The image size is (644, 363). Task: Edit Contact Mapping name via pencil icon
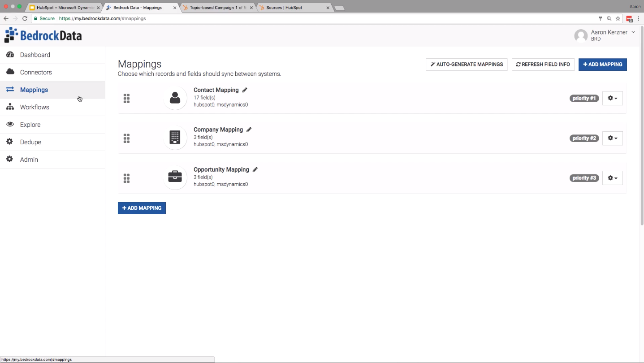pyautogui.click(x=245, y=90)
